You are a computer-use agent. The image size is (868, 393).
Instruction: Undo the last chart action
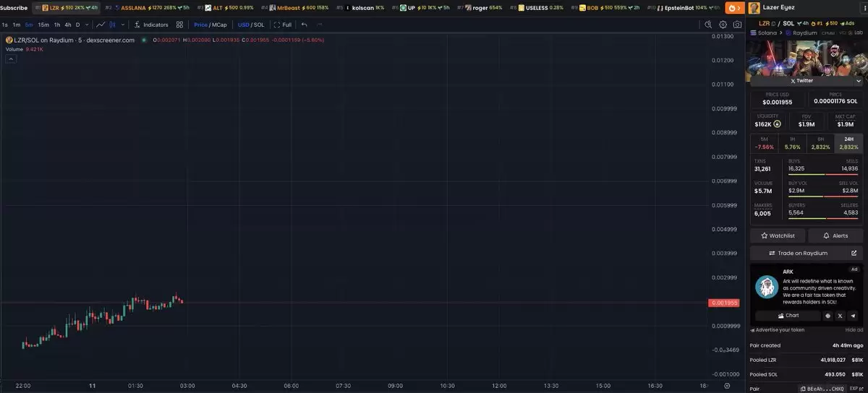305,25
